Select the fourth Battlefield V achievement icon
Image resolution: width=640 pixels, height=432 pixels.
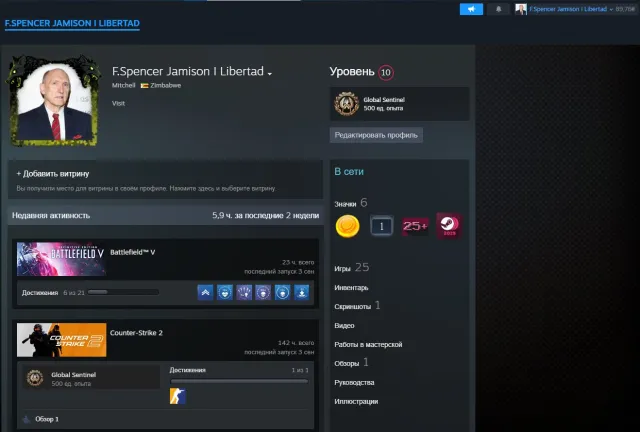[263, 292]
